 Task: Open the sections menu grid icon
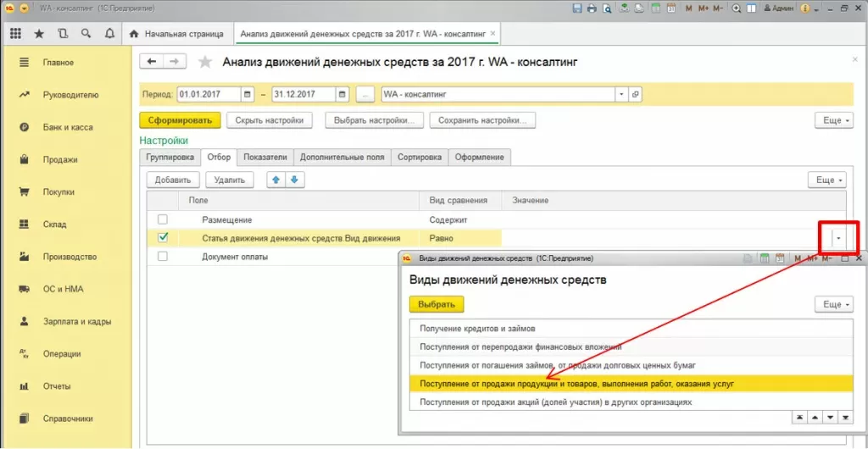point(16,34)
